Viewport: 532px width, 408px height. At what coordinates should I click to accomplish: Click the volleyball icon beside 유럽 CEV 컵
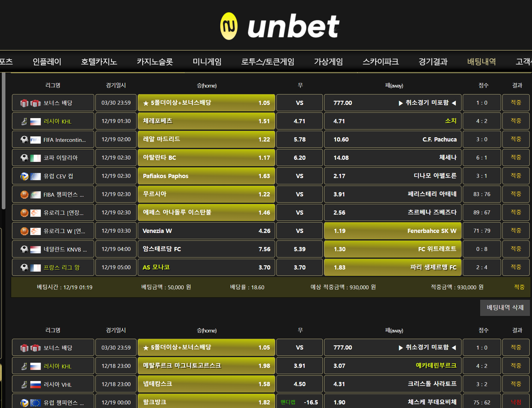pyautogui.click(x=24, y=176)
